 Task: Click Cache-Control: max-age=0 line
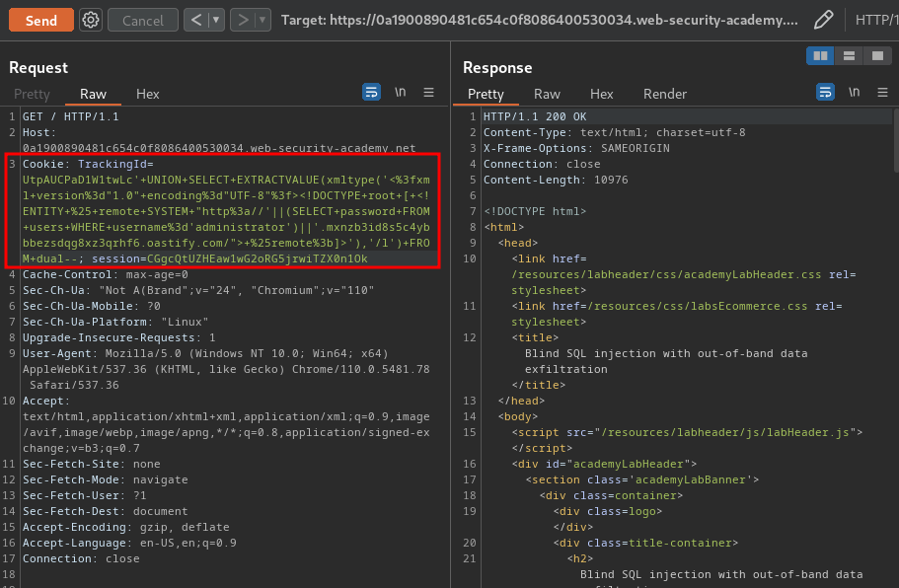tap(106, 274)
